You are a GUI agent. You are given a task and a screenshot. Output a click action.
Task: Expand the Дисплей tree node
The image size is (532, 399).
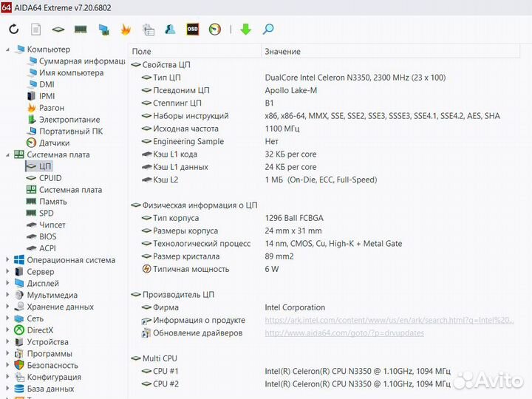(7, 283)
